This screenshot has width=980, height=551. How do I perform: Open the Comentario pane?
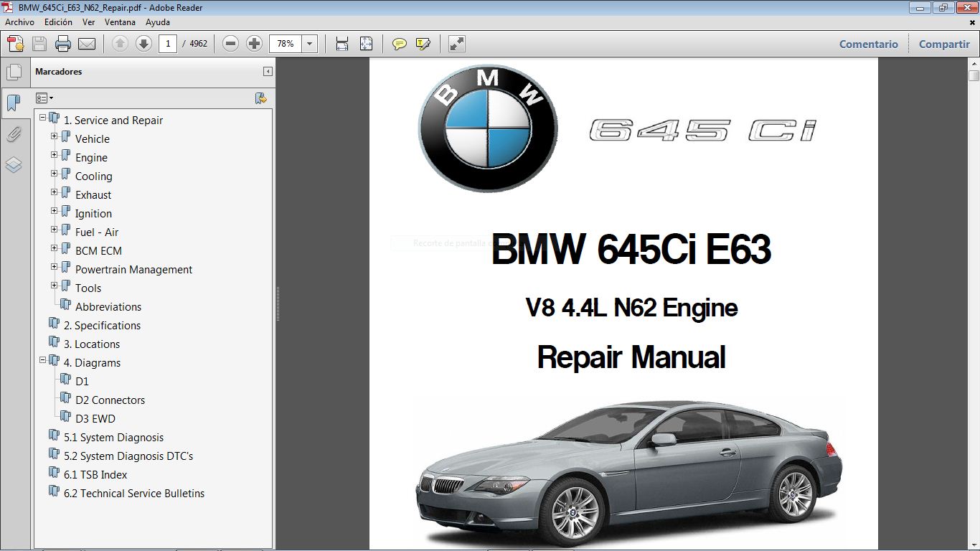click(x=869, y=44)
